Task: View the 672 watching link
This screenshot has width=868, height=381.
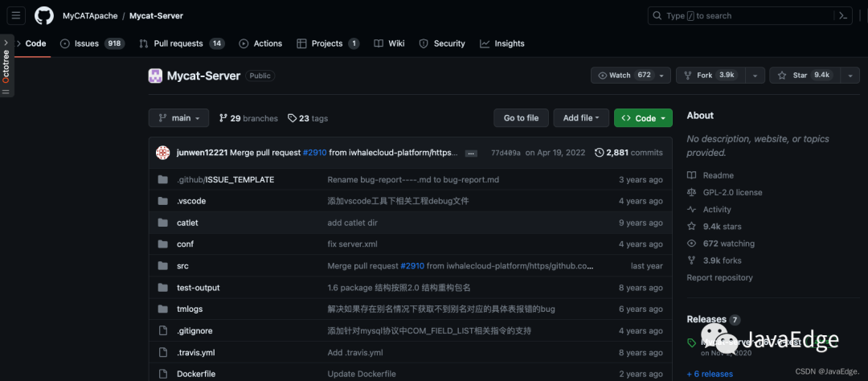Action: 721,243
